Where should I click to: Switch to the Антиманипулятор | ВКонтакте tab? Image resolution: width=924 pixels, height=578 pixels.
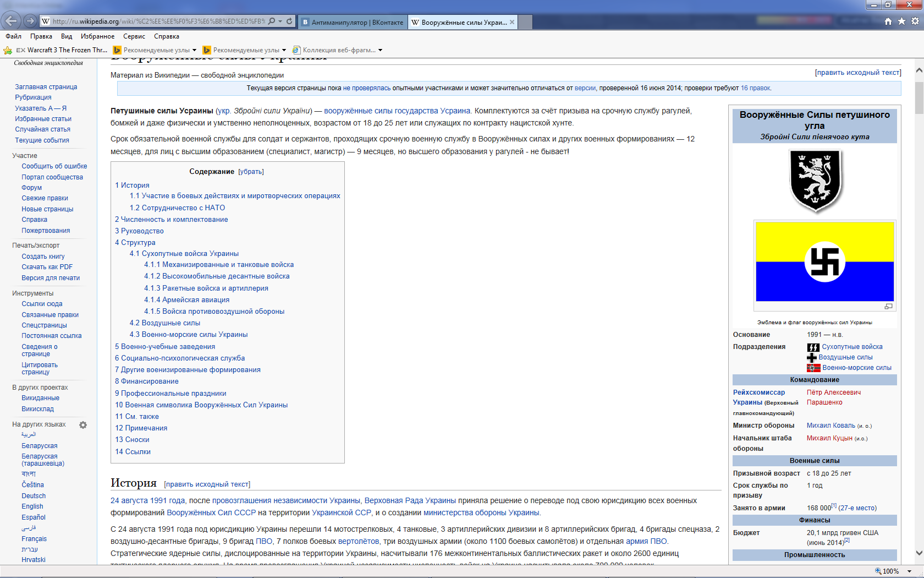(x=353, y=23)
